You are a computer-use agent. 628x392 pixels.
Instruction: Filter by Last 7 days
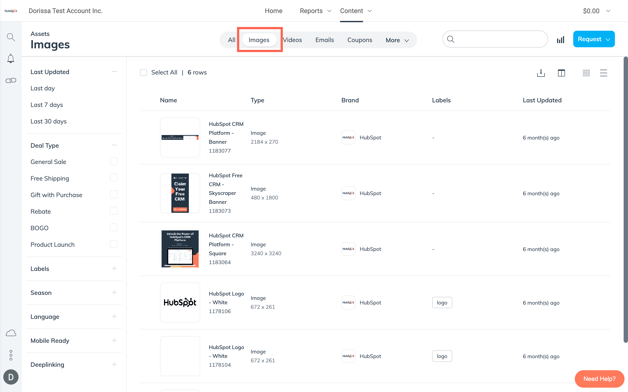pyautogui.click(x=47, y=105)
